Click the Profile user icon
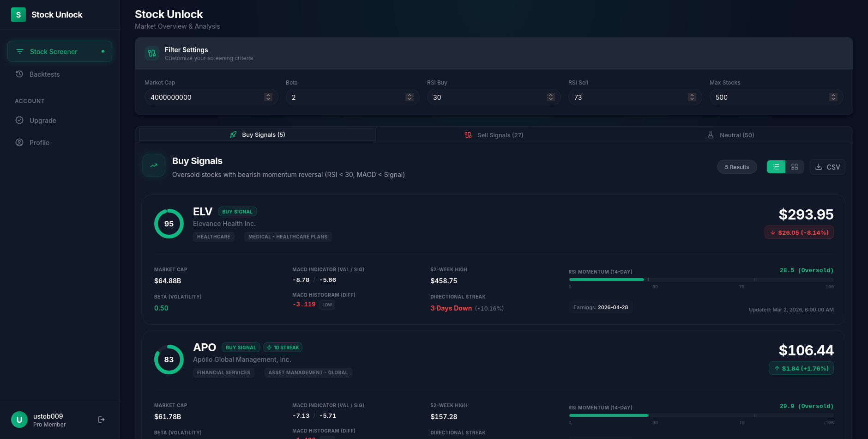868x439 pixels. tap(19, 142)
